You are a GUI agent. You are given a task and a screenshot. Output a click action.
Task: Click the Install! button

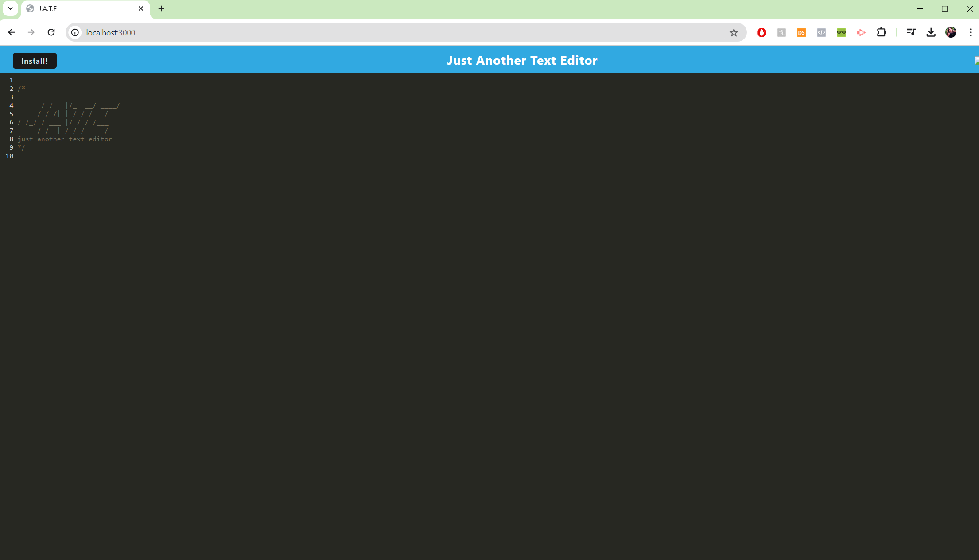click(x=34, y=61)
